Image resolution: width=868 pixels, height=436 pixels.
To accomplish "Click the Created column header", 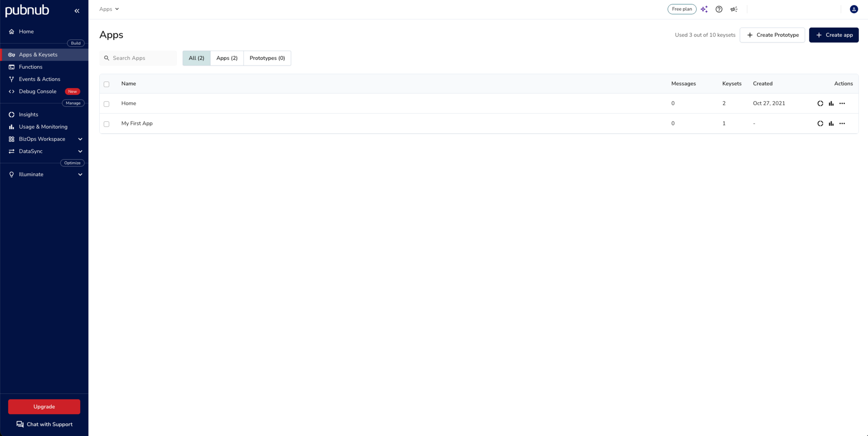I will (763, 84).
